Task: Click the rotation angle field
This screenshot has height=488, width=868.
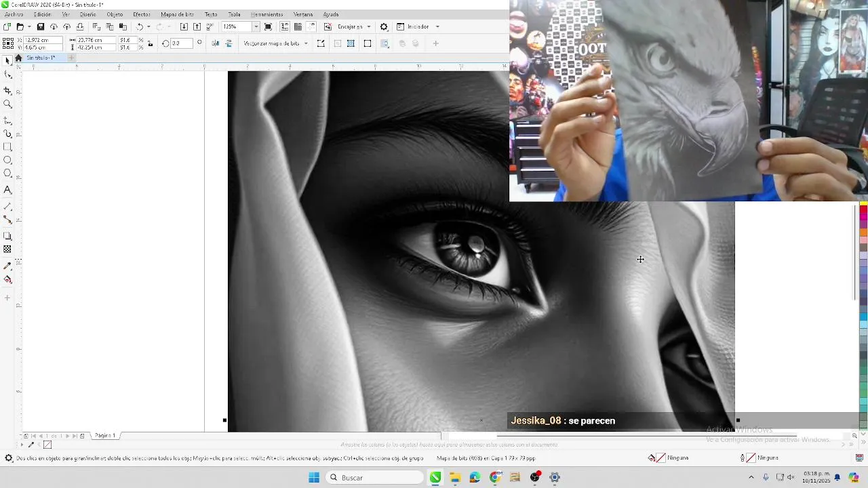Action: pos(181,43)
